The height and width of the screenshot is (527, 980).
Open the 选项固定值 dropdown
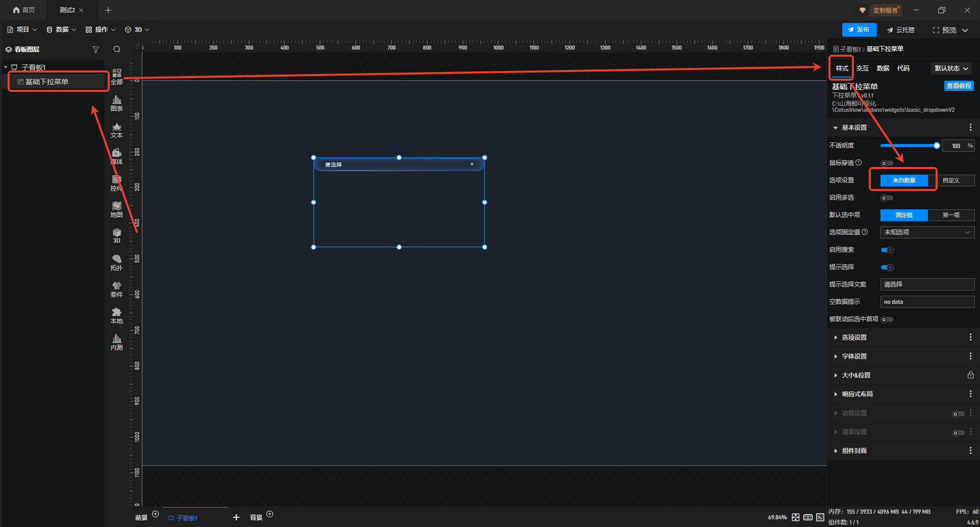[927, 232]
